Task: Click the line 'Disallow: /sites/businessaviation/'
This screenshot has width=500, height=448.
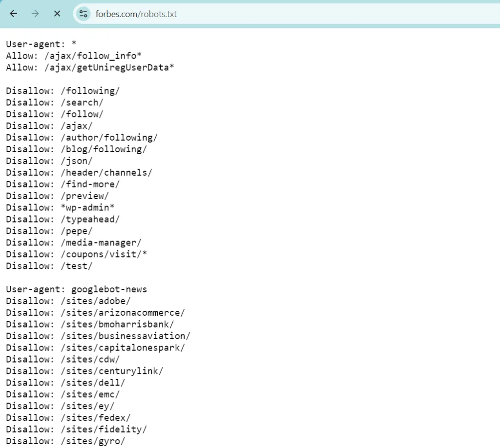Action: tap(98, 336)
